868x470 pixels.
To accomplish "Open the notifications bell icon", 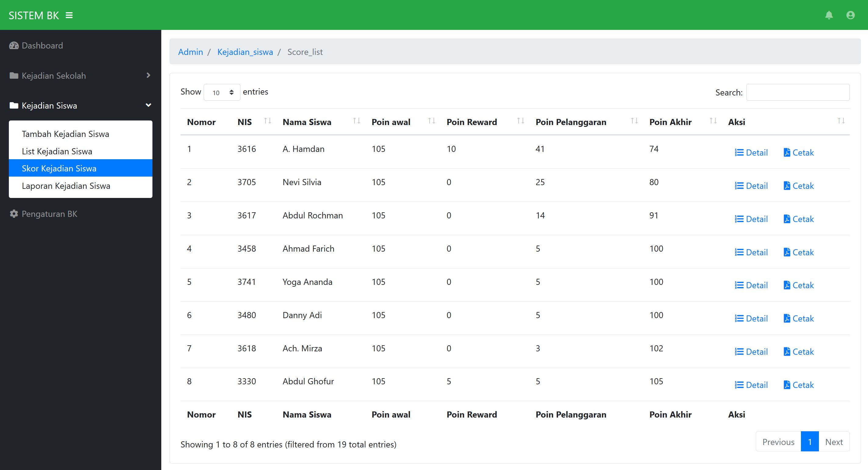I will click(x=829, y=15).
